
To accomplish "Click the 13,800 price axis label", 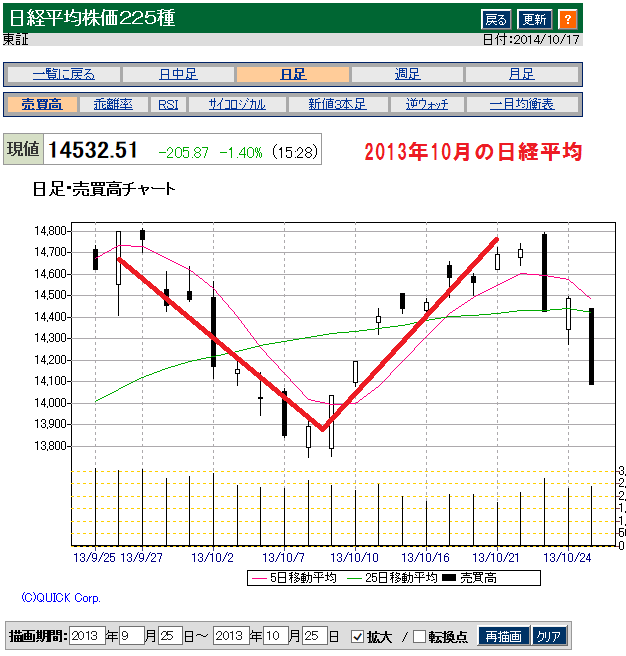I will click(51, 446).
